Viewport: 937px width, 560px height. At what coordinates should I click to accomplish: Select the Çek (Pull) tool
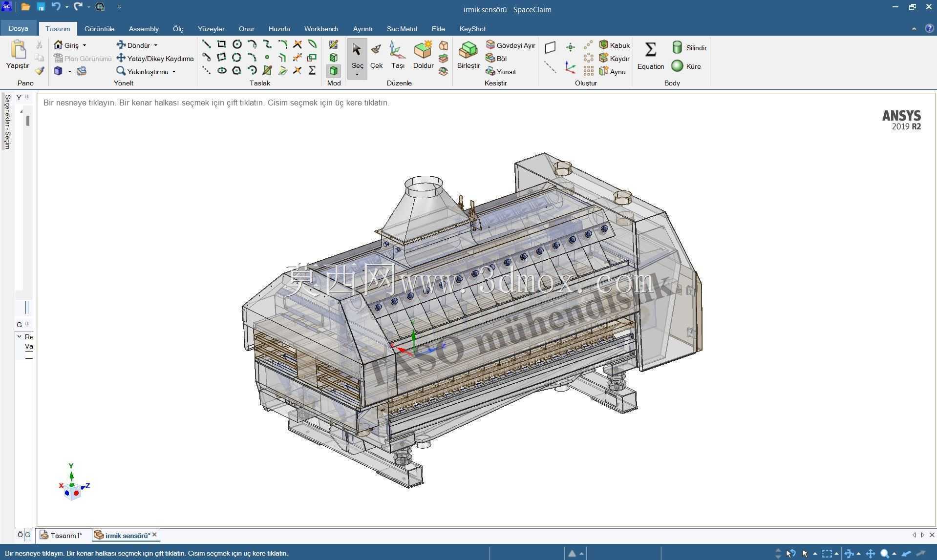[376, 55]
